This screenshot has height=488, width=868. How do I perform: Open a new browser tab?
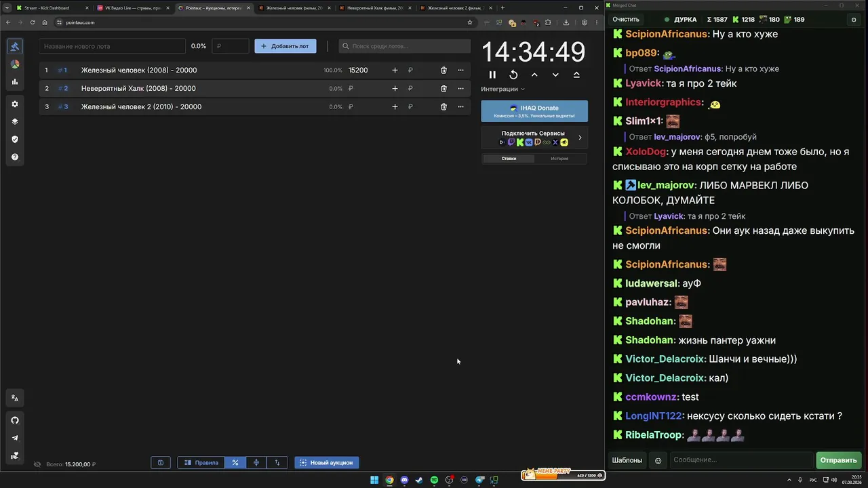[x=502, y=7]
